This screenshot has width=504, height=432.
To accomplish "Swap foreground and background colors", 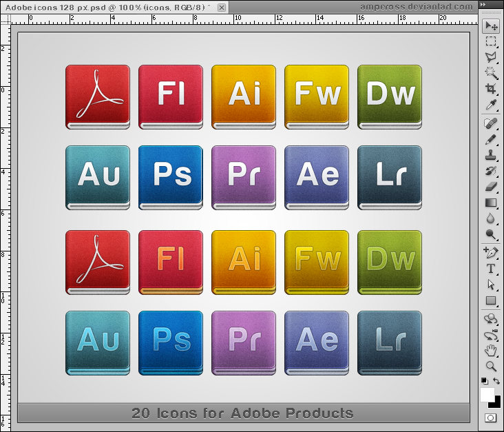I will [x=496, y=381].
